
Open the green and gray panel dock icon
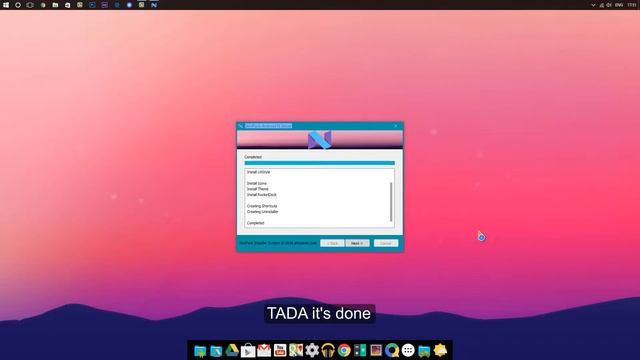(x=360, y=350)
